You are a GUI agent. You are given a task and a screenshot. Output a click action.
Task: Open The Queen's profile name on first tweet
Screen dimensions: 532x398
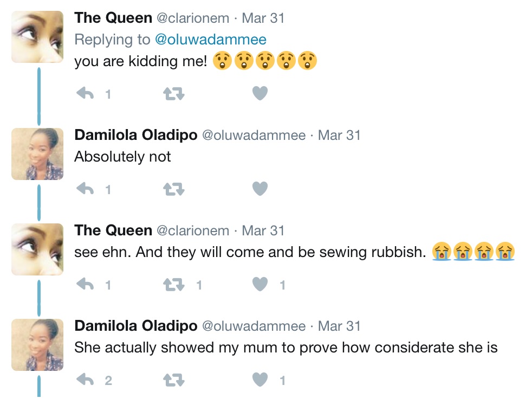(113, 18)
